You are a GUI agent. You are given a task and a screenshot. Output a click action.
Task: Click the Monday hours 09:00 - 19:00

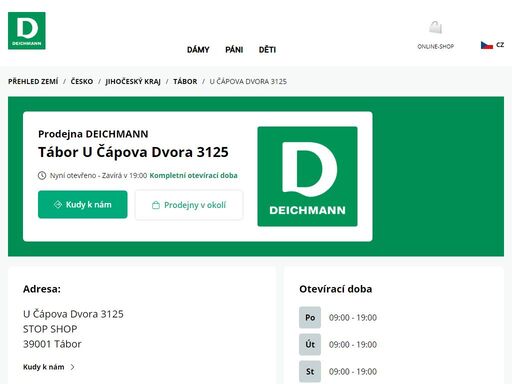353,318
